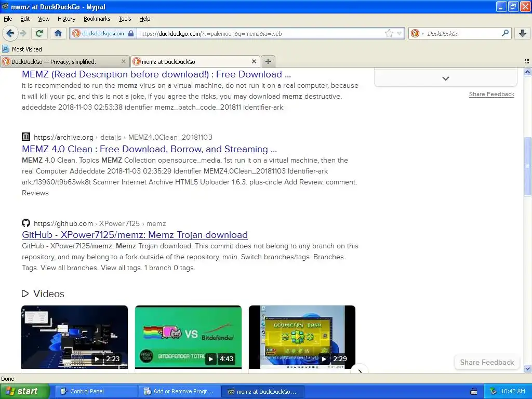Expand the sidebar panel chevron
Screen dimensions: 532x399
(445, 78)
